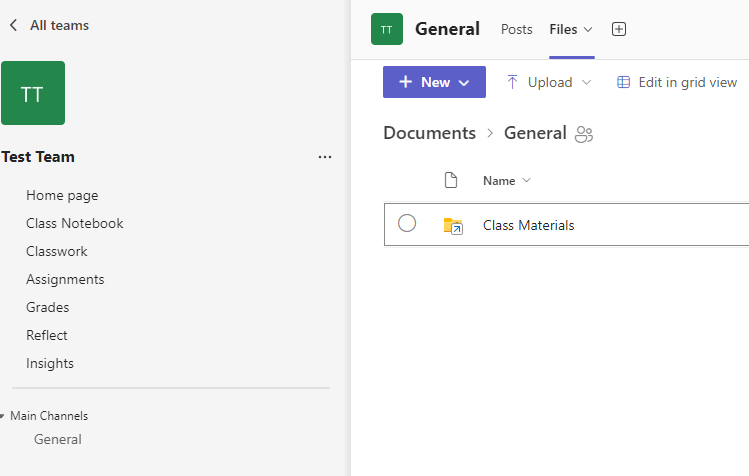
Task: Click the Test Team name heading
Action: 38,157
